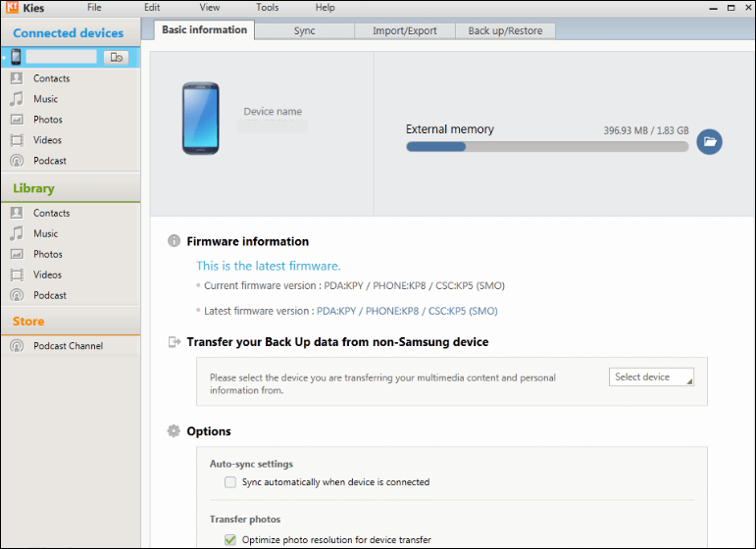This screenshot has width=756, height=549.
Task: Click the latest firmware version link
Action: tap(407, 311)
